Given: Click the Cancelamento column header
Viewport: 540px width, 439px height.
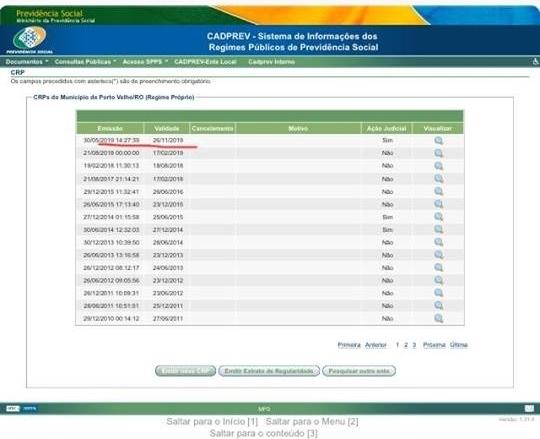Looking at the screenshot, I should click(x=212, y=128).
